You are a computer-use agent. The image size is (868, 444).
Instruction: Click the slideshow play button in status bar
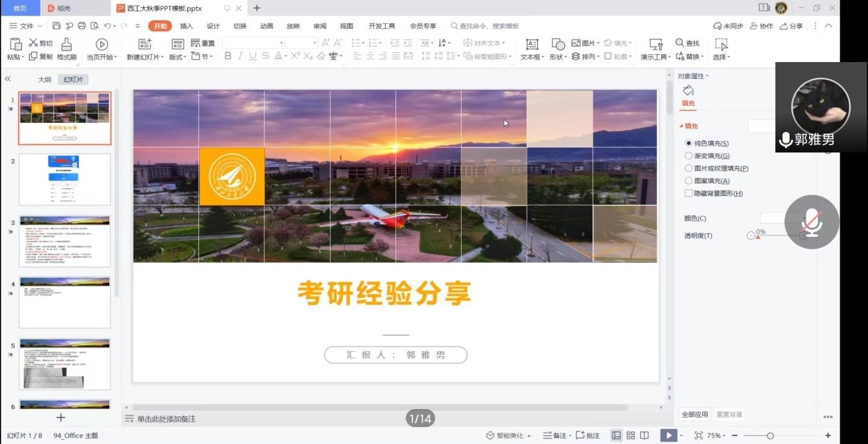pos(668,436)
